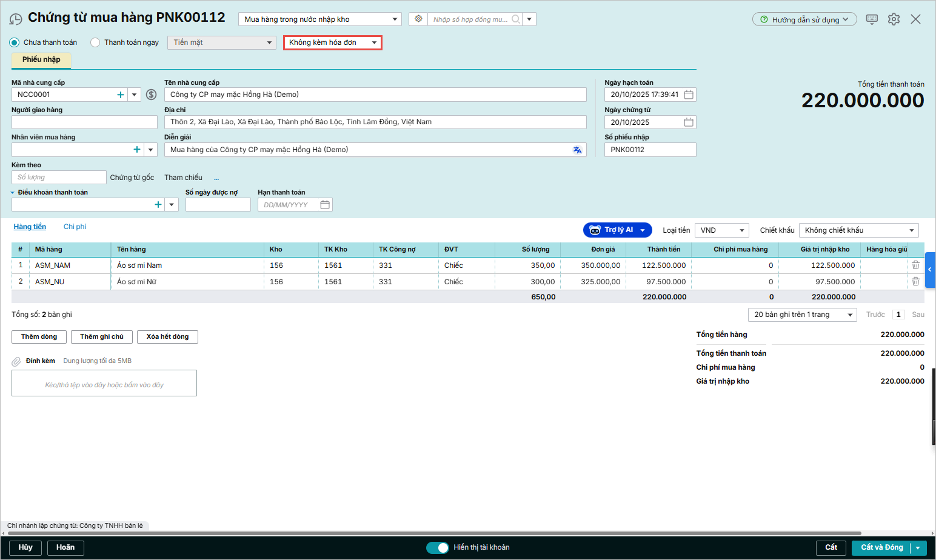
Task: Select Thanh toán ngay radio option
Action: click(95, 42)
